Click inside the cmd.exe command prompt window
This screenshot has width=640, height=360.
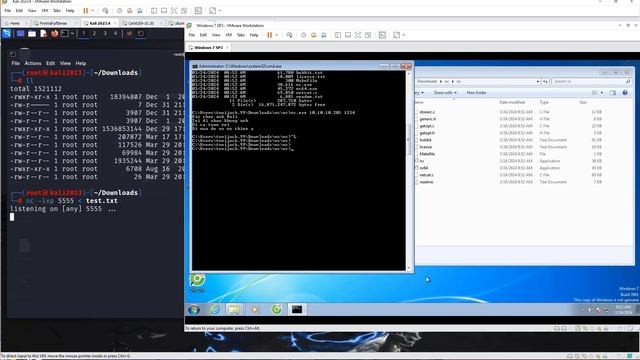point(299,170)
